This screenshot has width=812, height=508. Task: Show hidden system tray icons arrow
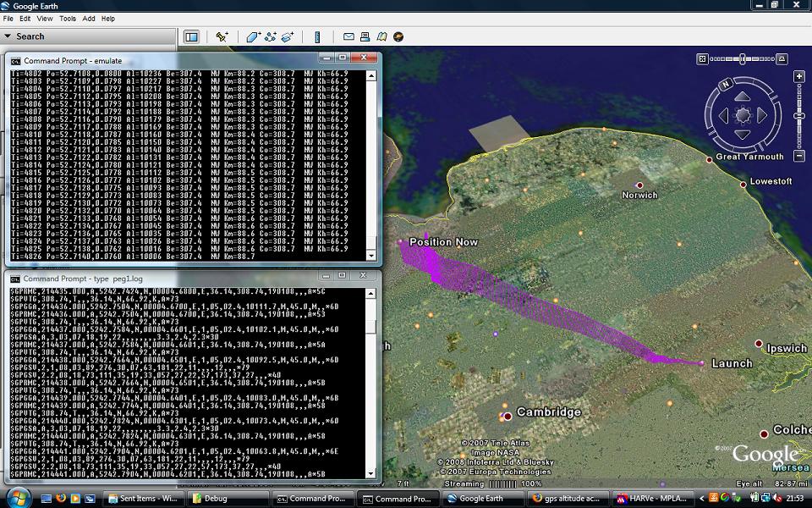click(702, 499)
